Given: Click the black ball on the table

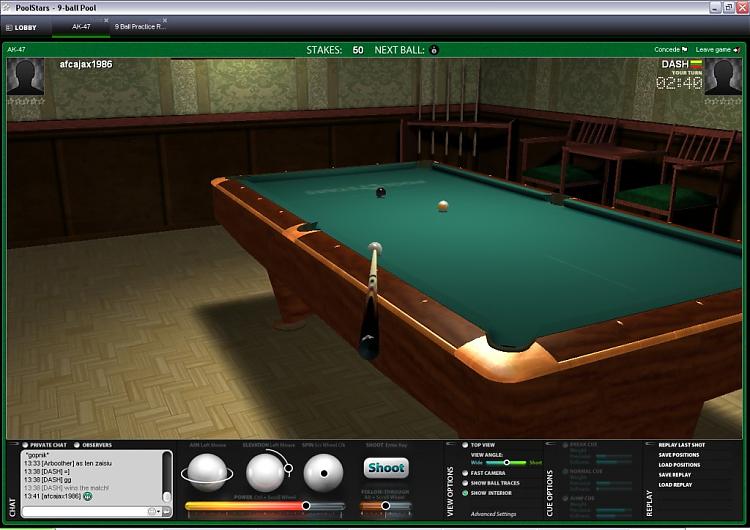Looking at the screenshot, I should click(381, 192).
